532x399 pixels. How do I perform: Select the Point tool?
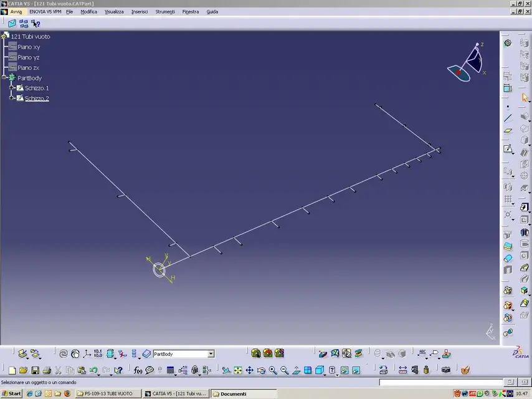coord(508,107)
